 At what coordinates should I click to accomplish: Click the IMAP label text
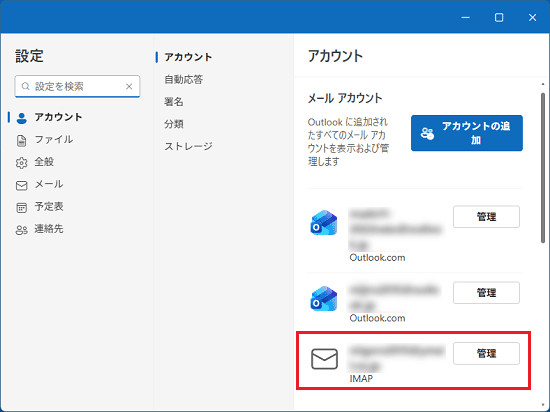click(x=361, y=379)
